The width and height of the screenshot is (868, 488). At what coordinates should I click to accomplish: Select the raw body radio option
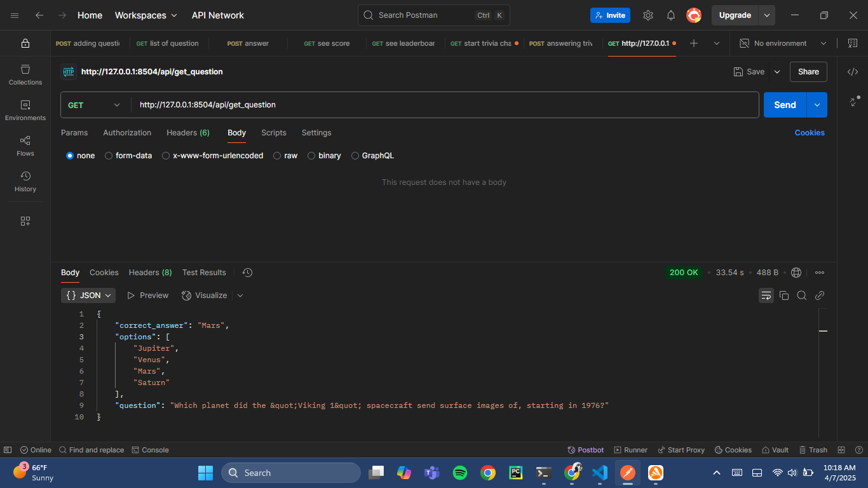(278, 156)
